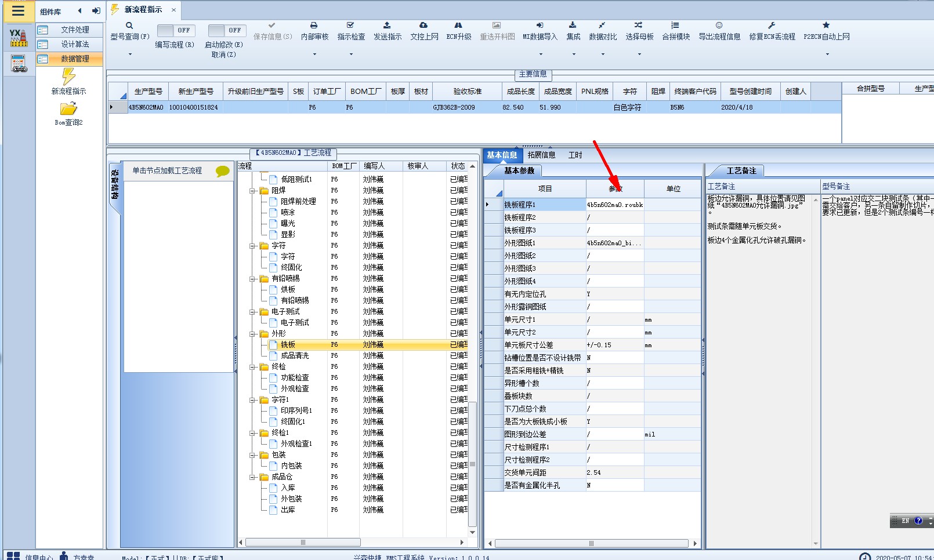Click the 集成 download icon

pos(573,26)
